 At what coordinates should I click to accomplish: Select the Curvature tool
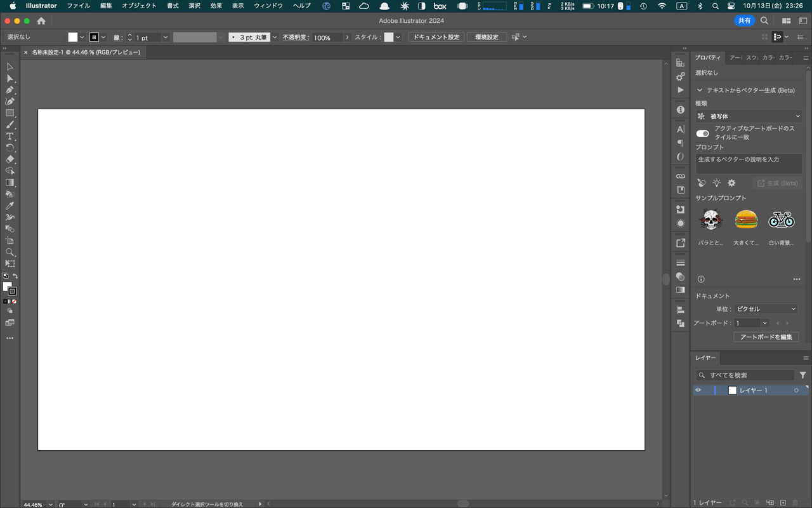pyautogui.click(x=10, y=101)
